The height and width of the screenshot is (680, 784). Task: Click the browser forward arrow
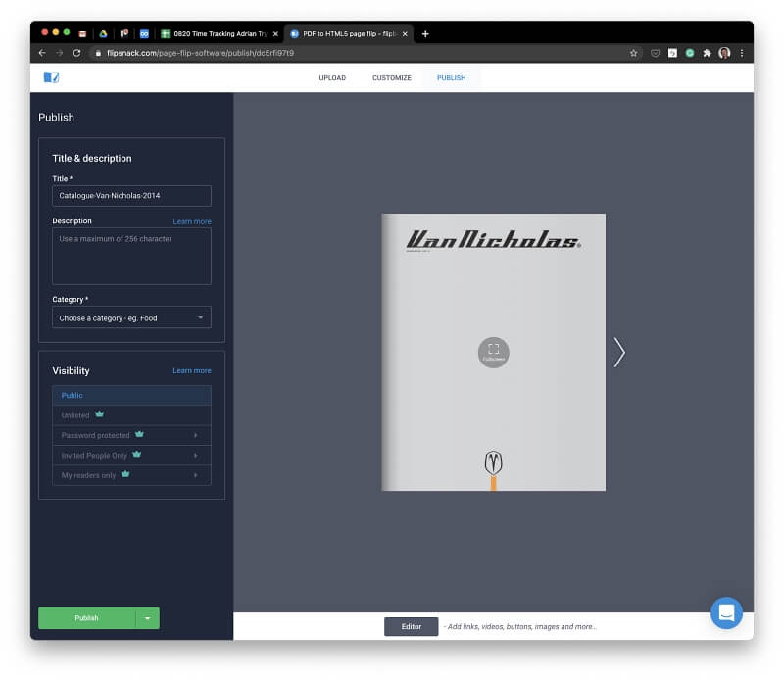60,53
